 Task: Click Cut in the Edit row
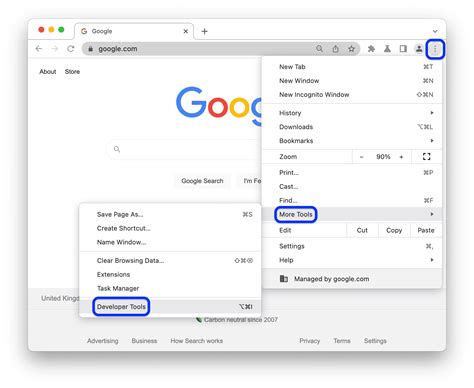(x=362, y=230)
